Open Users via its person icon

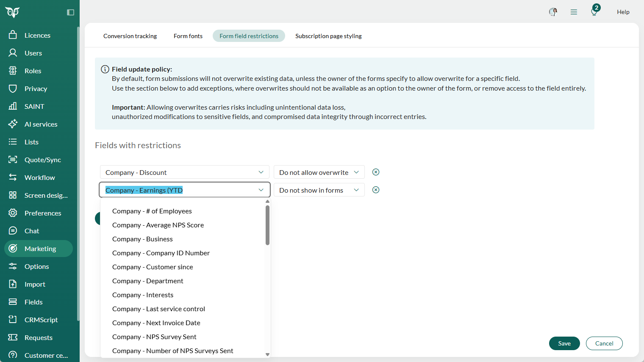[13, 53]
